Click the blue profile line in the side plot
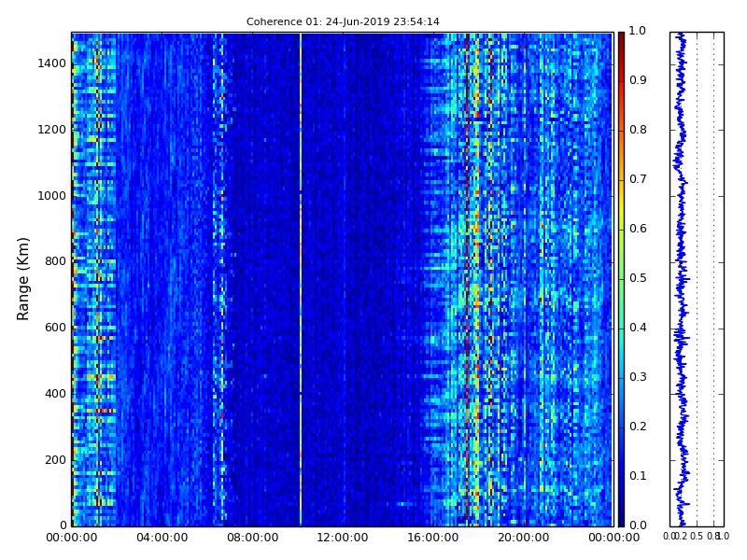The height and width of the screenshot is (560, 747). (x=681, y=279)
